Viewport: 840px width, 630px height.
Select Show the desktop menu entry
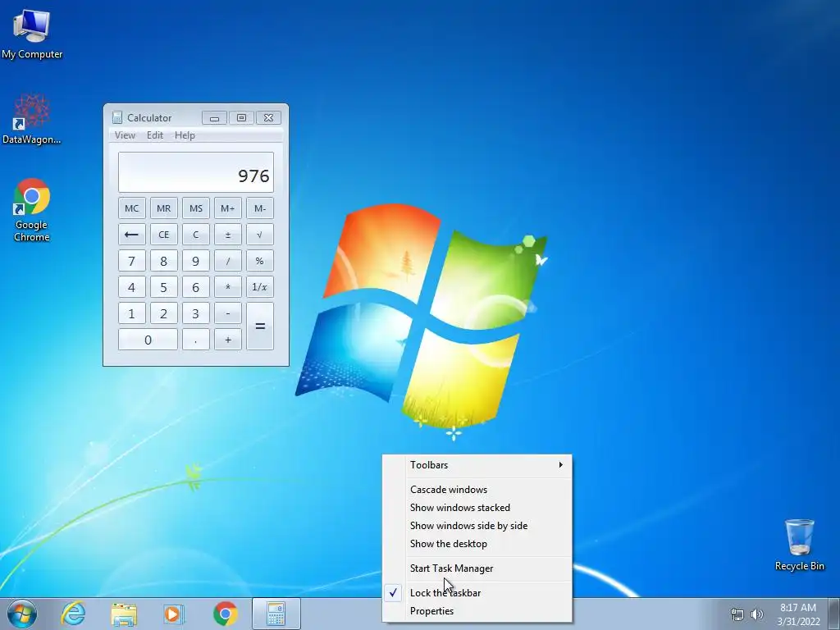[x=477, y=544]
